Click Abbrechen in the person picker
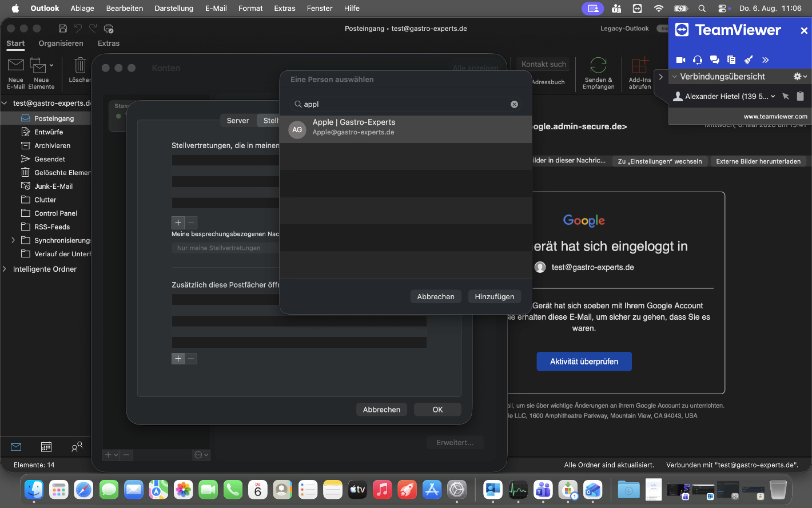The image size is (812, 508). (x=436, y=296)
